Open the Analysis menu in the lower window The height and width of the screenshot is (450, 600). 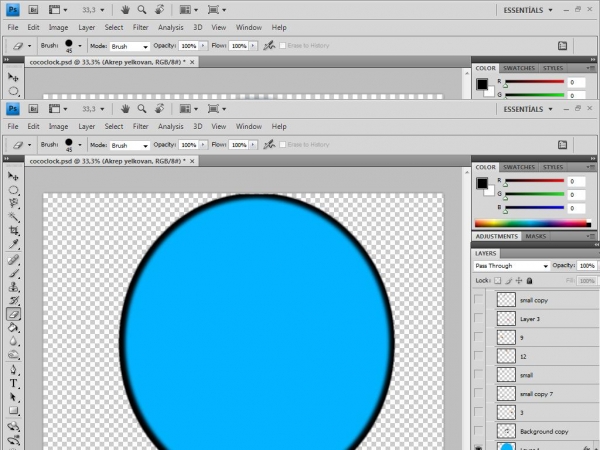point(171,126)
